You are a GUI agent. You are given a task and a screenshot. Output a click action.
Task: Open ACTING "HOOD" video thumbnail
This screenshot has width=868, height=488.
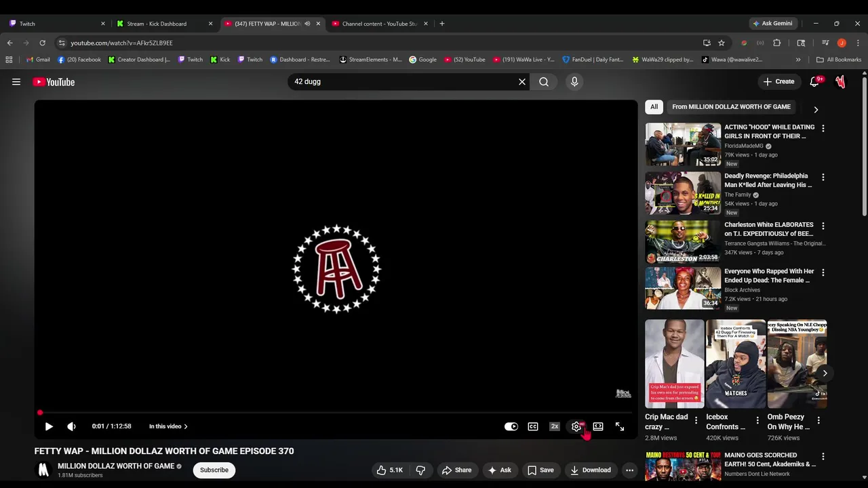683,144
